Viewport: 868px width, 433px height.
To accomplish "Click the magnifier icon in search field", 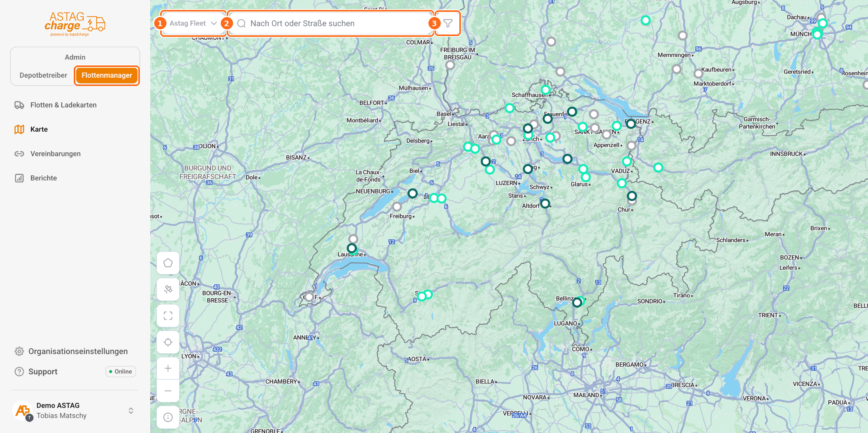I will point(241,23).
